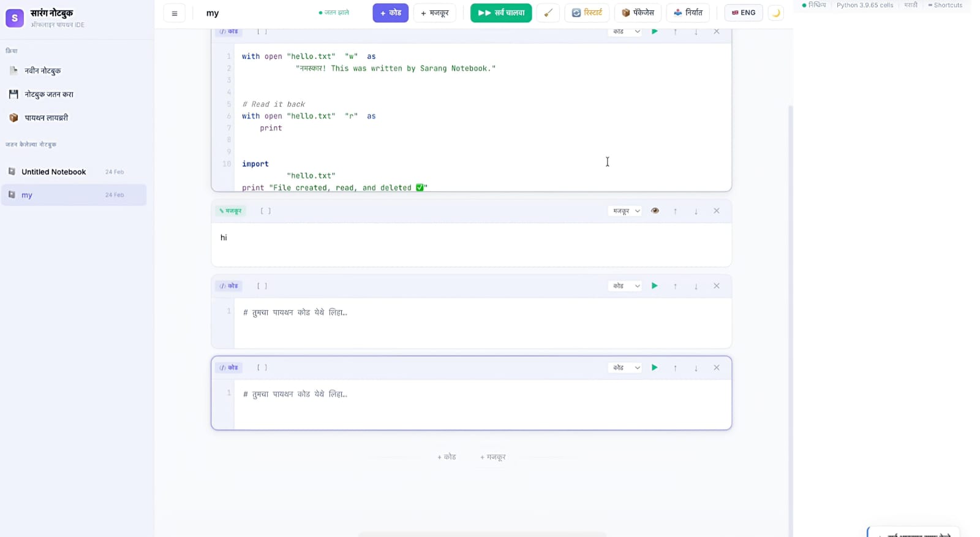
Task: Toggle preview eye on the 'hi' markdown cell
Action: click(x=654, y=211)
